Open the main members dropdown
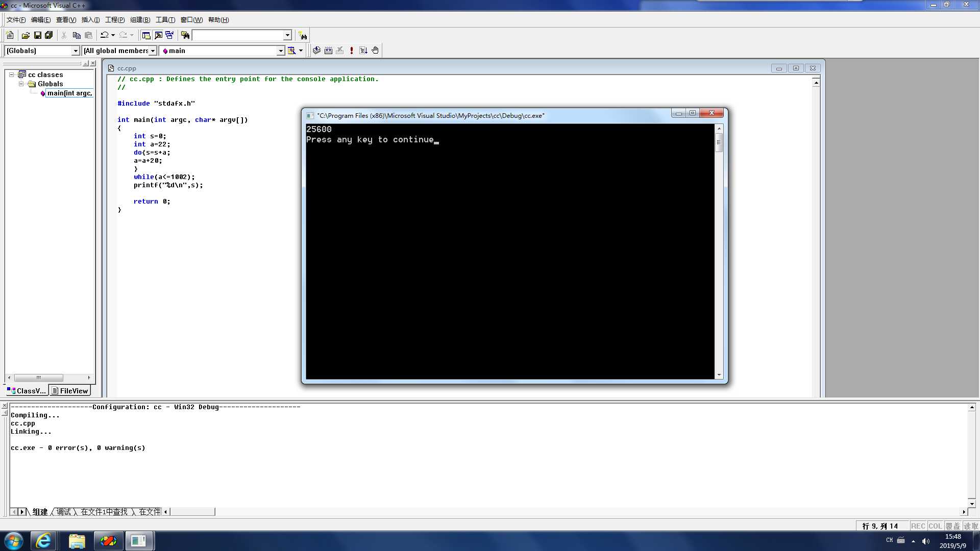 pyautogui.click(x=280, y=51)
